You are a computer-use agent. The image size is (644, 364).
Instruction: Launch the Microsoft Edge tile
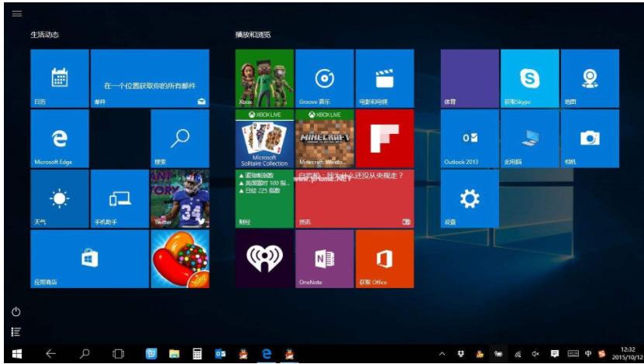60,139
